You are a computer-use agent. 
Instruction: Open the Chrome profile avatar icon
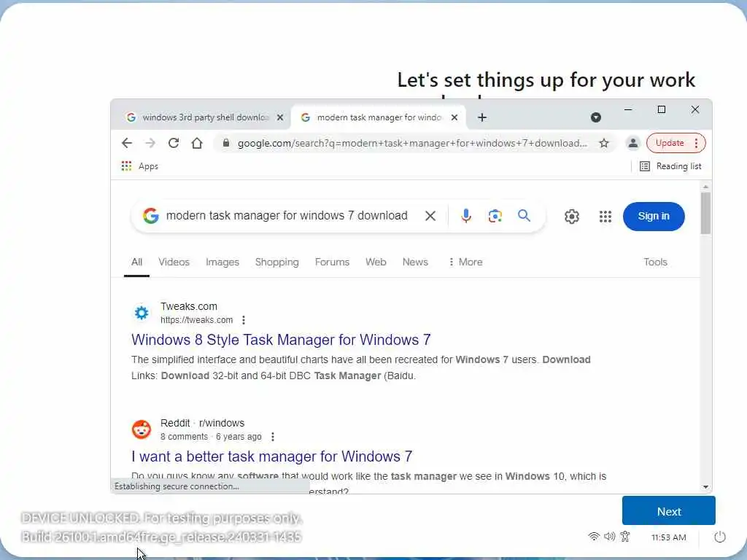point(632,143)
